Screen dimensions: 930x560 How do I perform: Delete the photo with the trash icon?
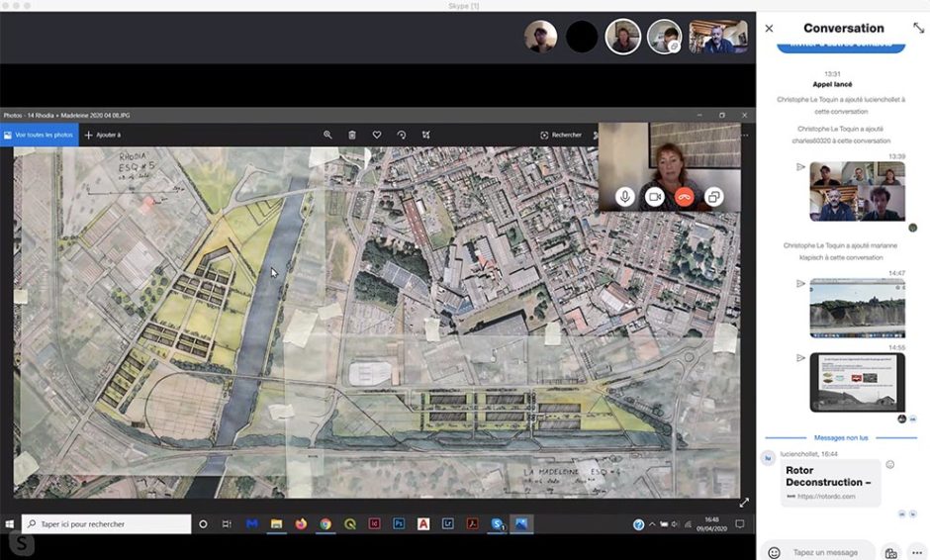pos(352,135)
